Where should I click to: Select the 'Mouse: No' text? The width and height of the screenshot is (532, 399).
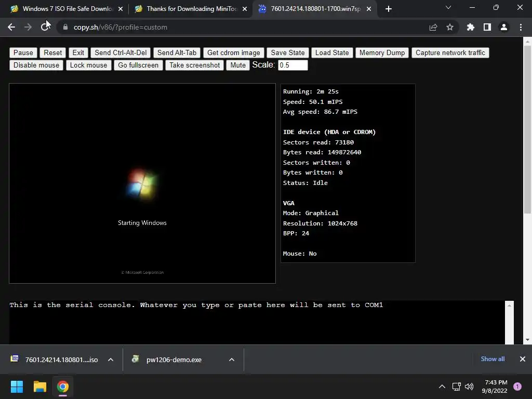point(300,254)
